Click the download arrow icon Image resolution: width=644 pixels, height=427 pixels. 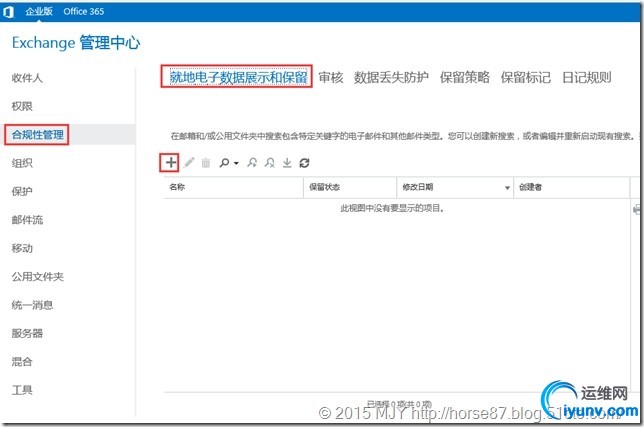pyautogui.click(x=287, y=163)
